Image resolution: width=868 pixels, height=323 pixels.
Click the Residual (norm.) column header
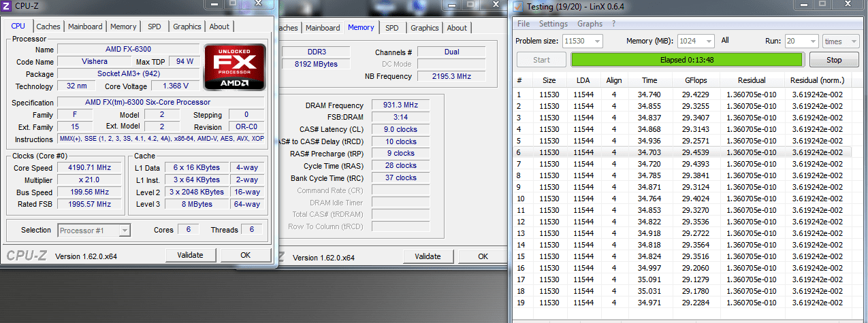[x=818, y=80]
